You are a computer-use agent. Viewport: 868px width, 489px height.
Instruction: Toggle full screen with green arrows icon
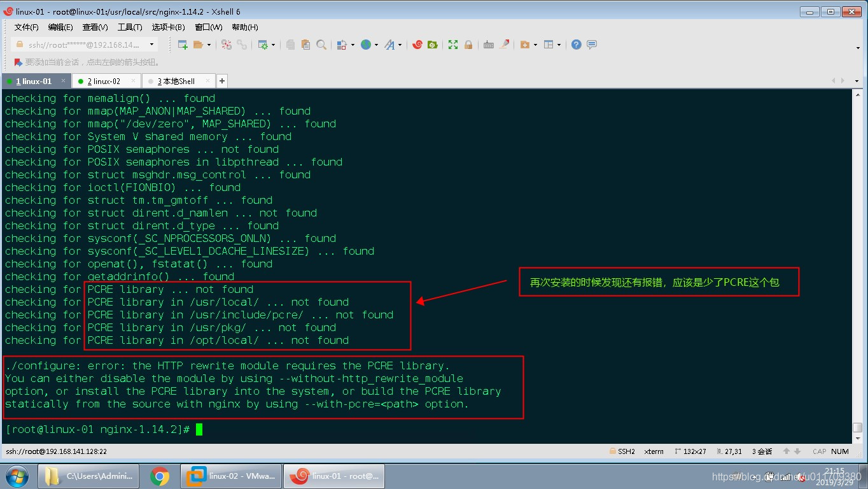(x=453, y=45)
